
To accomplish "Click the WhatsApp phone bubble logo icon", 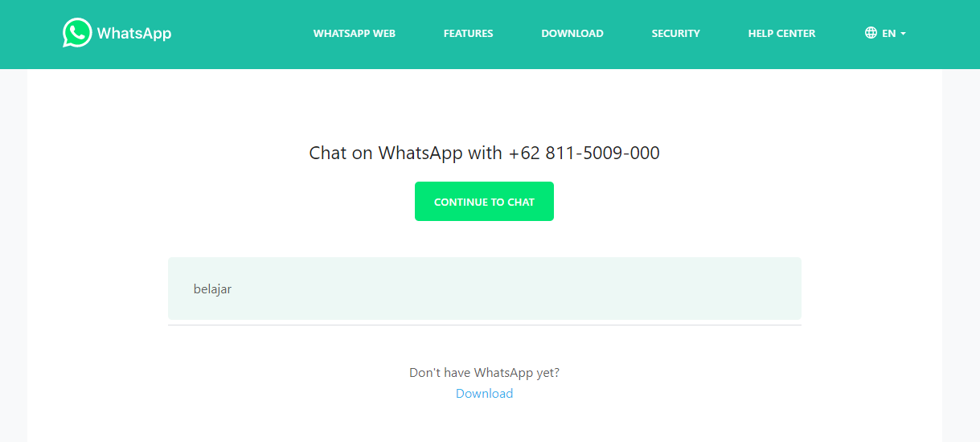I will coord(77,33).
